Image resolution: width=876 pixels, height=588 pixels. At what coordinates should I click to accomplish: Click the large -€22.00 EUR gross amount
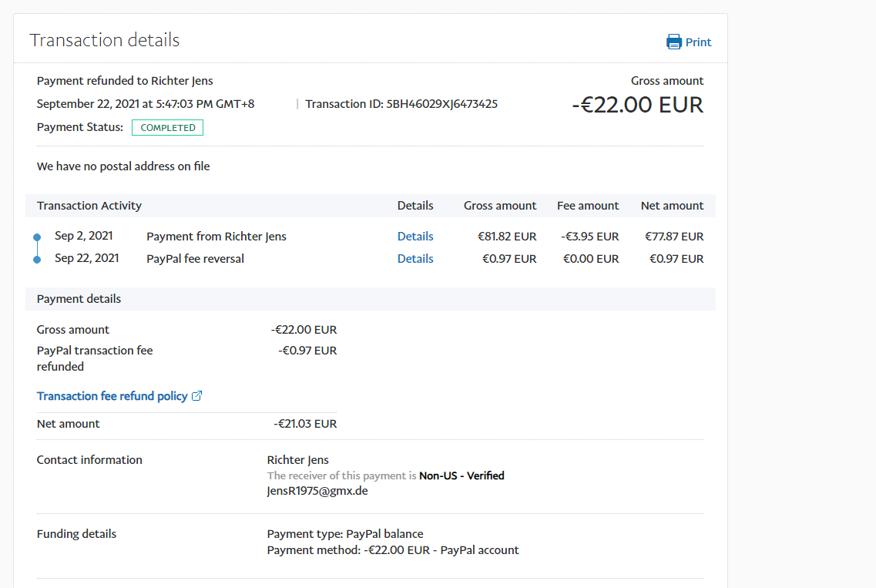637,105
